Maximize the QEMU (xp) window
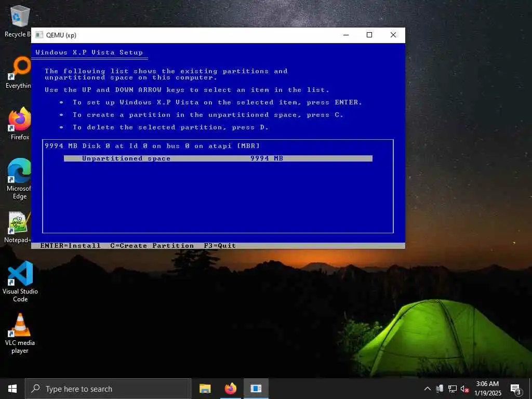The height and width of the screenshot is (399, 532). coord(369,35)
